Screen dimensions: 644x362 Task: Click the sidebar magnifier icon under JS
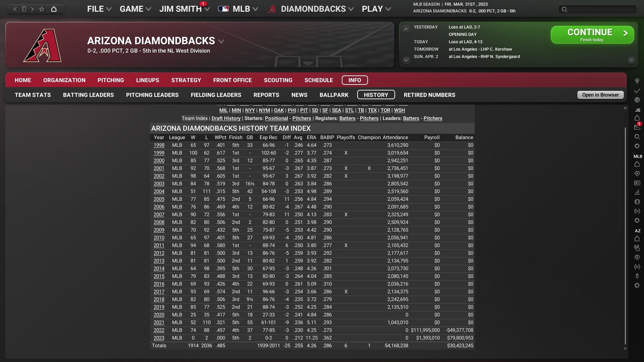pos(637,137)
